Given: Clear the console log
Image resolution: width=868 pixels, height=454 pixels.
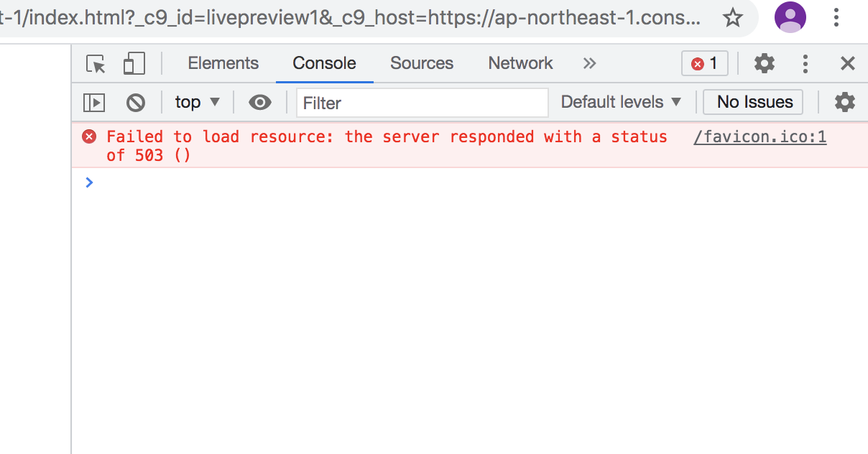Looking at the screenshot, I should click(x=136, y=103).
